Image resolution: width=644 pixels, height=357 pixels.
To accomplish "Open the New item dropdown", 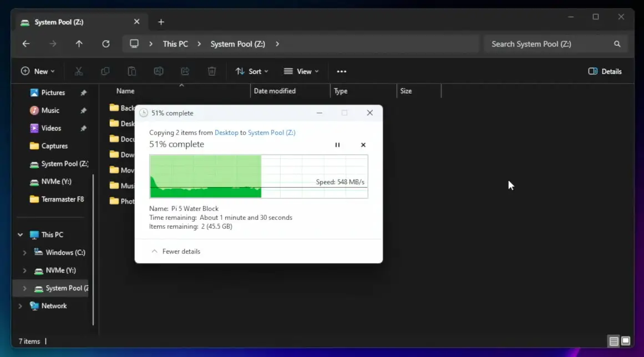I will click(38, 71).
